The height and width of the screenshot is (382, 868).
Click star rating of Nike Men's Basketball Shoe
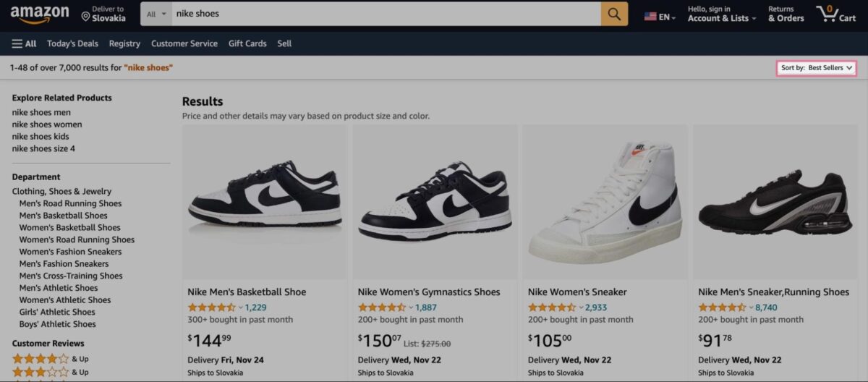tap(211, 307)
